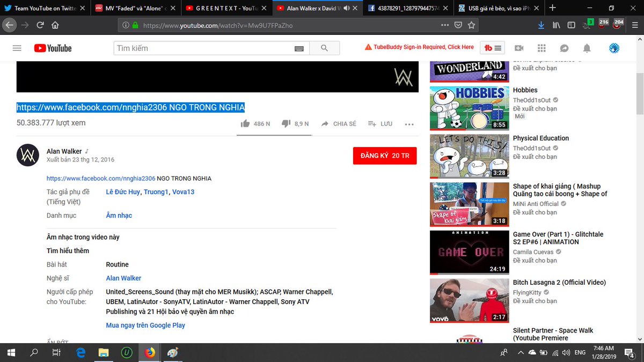
Task: Open page actions three-dot menu in address bar
Action: coord(445,25)
